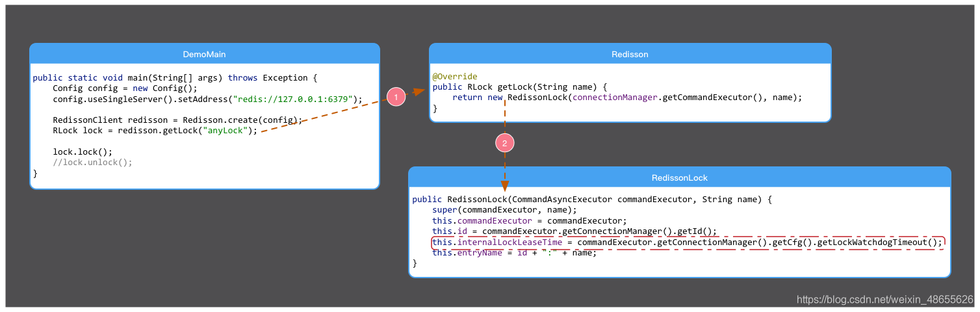Click the 'Config config = new Config();' line
980x312 pixels.
point(125,88)
